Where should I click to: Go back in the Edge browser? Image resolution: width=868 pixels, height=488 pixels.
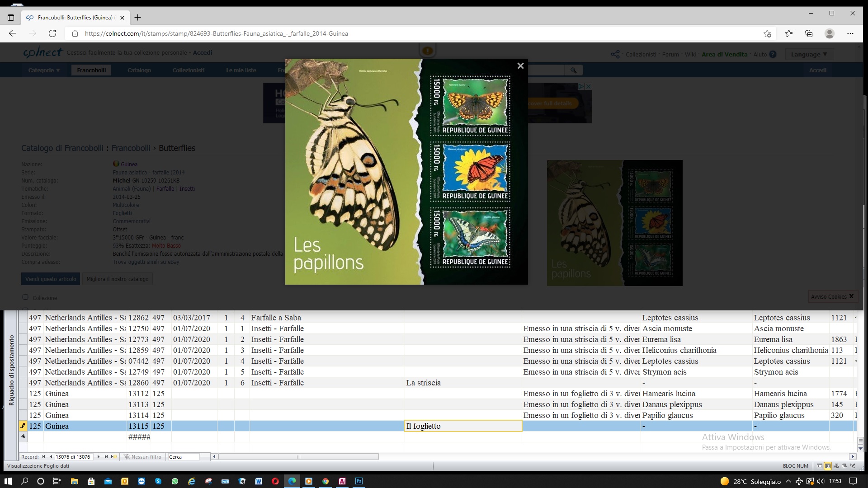[x=13, y=33]
